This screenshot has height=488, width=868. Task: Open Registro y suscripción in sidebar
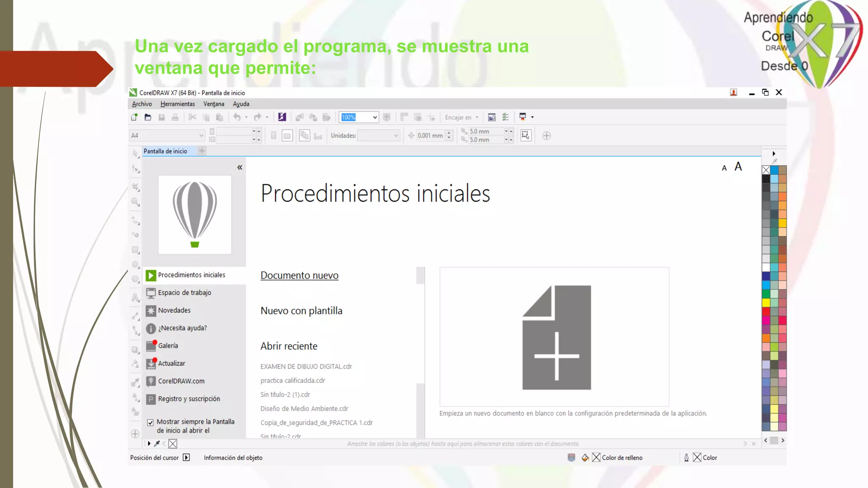(x=195, y=399)
